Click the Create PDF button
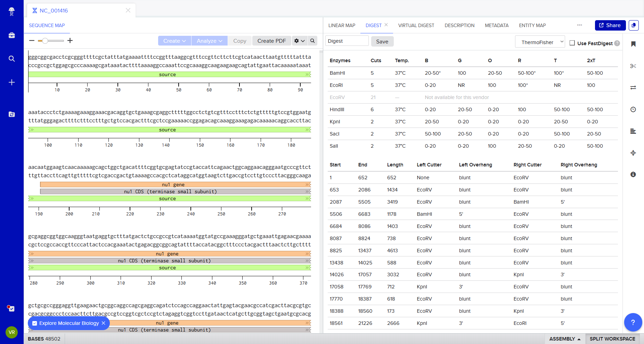644x344 pixels. [x=271, y=41]
